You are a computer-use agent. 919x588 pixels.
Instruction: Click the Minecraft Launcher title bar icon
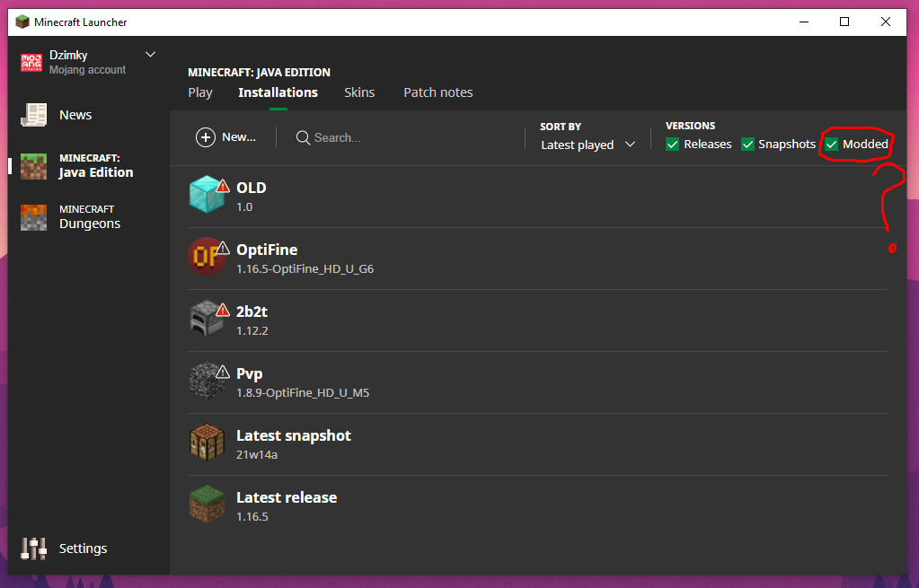[22, 22]
